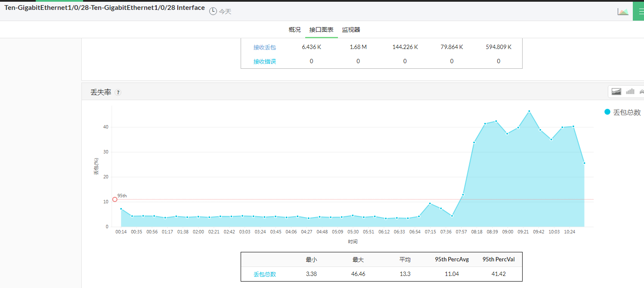Click the 平均 column header
This screenshot has height=288, width=644.
[x=405, y=260]
